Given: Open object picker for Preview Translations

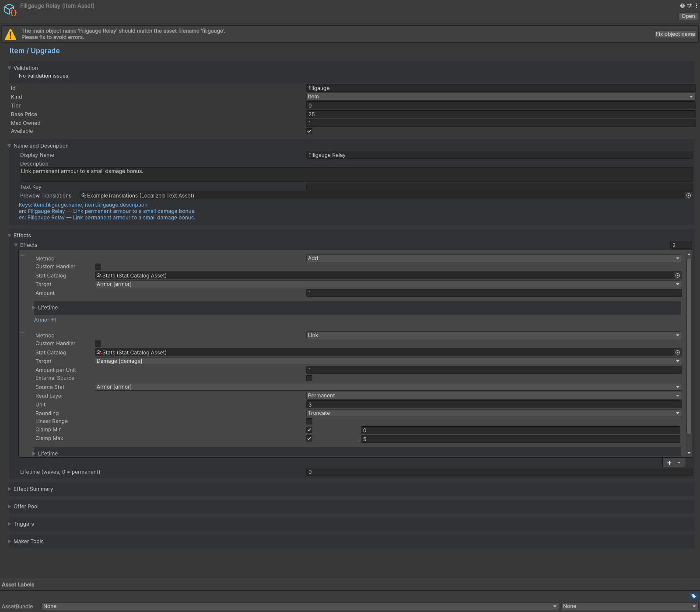Looking at the screenshot, I should [x=689, y=195].
